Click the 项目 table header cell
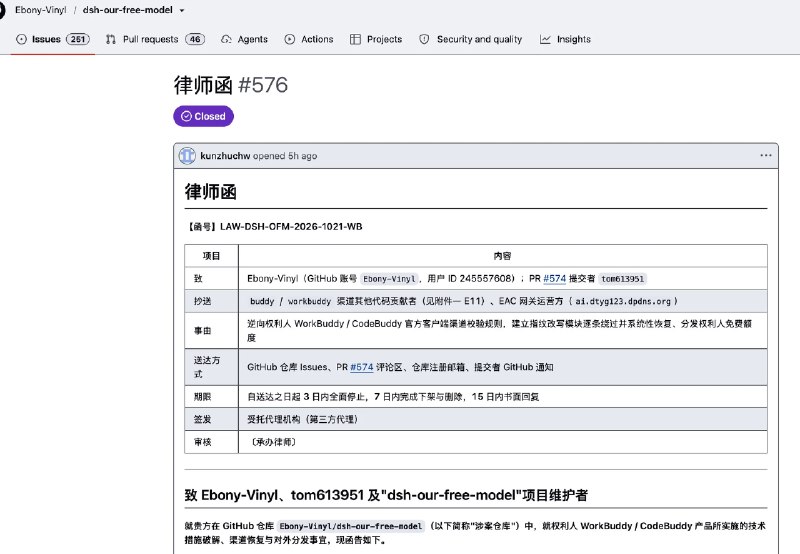 pyautogui.click(x=211, y=256)
